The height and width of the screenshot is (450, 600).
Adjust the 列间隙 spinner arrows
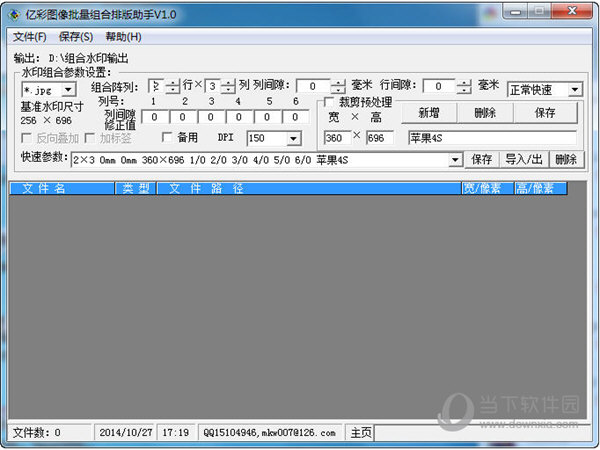click(x=338, y=86)
